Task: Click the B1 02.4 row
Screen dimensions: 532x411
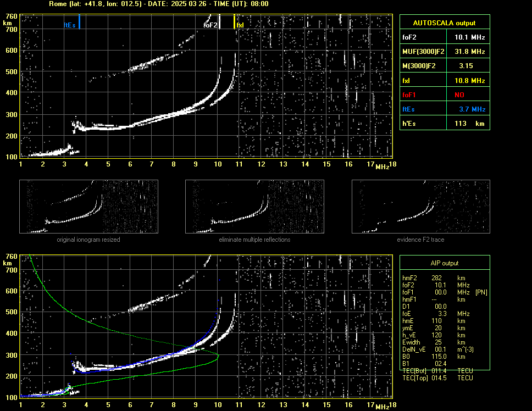Action: click(x=424, y=364)
